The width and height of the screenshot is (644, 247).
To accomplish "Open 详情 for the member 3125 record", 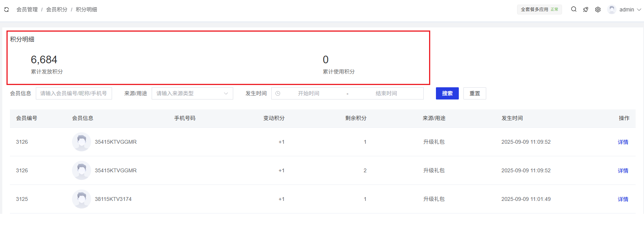I will [x=623, y=199].
